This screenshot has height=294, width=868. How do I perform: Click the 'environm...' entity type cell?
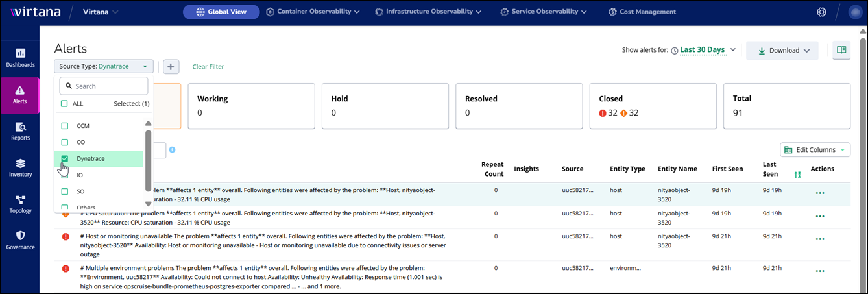[625, 267]
